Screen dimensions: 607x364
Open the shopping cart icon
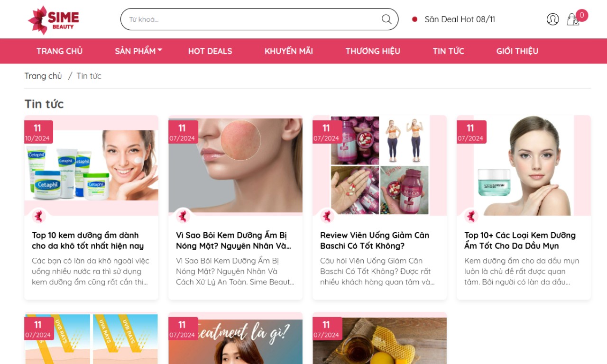(x=573, y=19)
